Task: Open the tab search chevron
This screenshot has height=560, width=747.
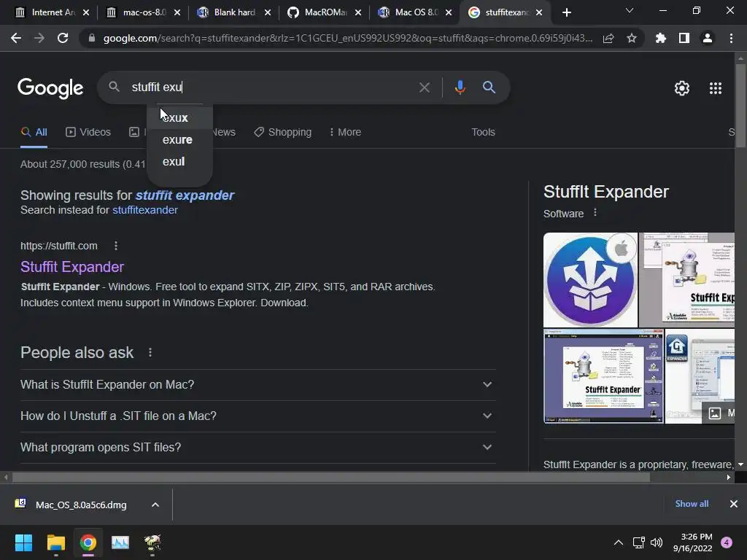Action: pyautogui.click(x=630, y=10)
